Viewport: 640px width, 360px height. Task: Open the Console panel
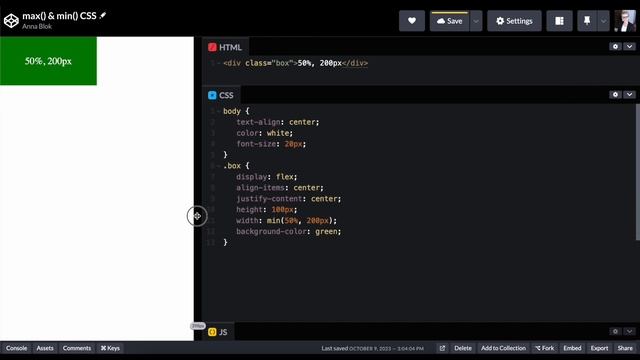(16, 348)
